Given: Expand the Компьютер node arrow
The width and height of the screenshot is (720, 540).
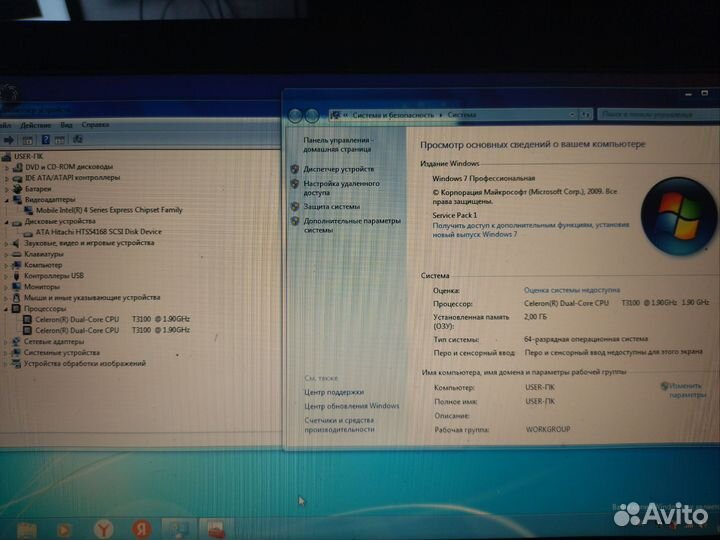Looking at the screenshot, I should click(x=7, y=265).
